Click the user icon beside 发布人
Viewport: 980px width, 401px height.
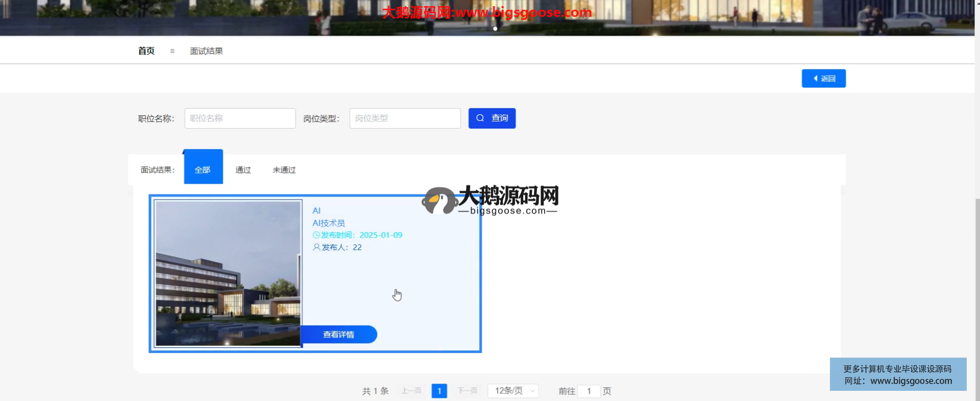point(316,247)
